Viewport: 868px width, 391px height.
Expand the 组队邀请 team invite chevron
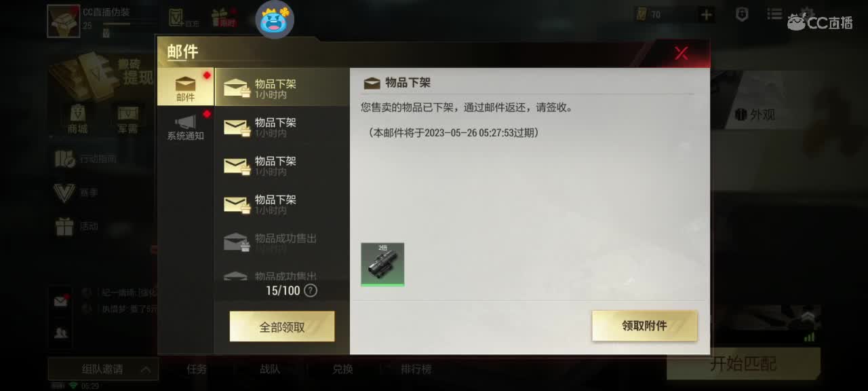pyautogui.click(x=146, y=370)
